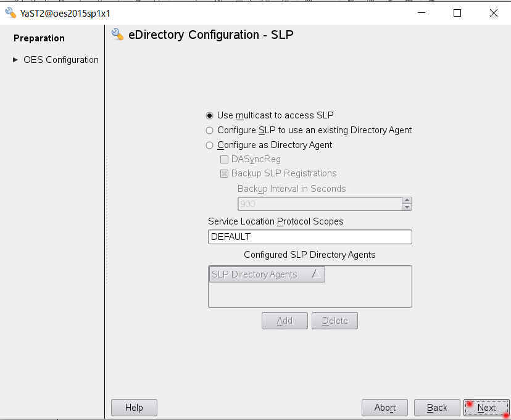Toggle Backup SLP Registrations checkbox
The image size is (511, 420).
[x=224, y=173]
